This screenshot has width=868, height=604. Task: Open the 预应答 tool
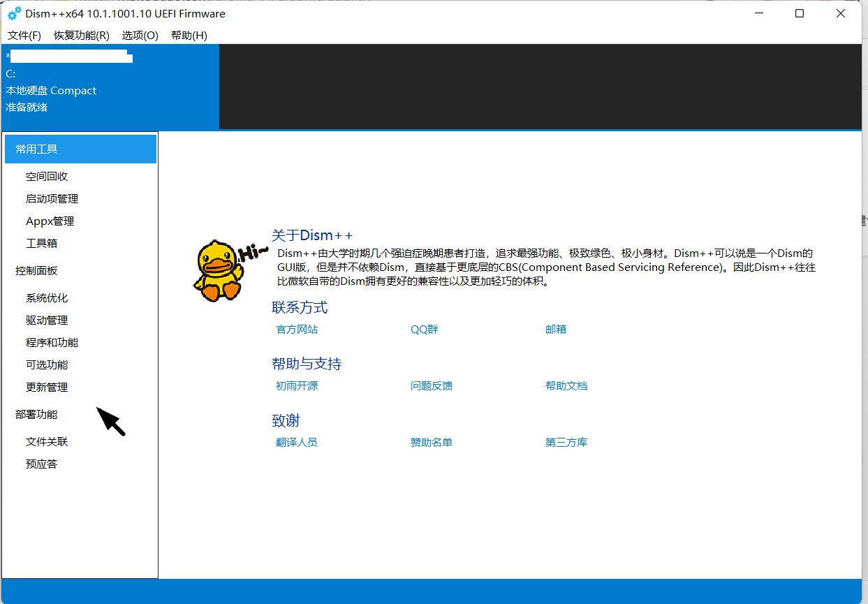[42, 464]
